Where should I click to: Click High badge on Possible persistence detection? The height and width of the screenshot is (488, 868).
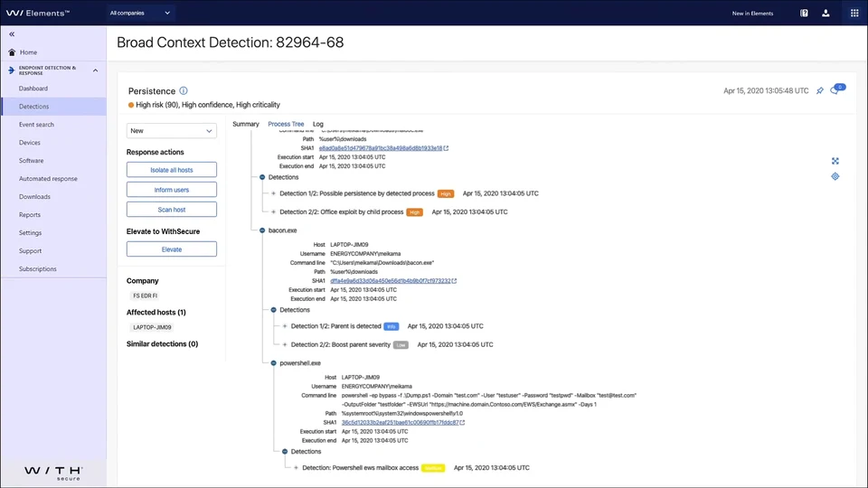tap(446, 193)
